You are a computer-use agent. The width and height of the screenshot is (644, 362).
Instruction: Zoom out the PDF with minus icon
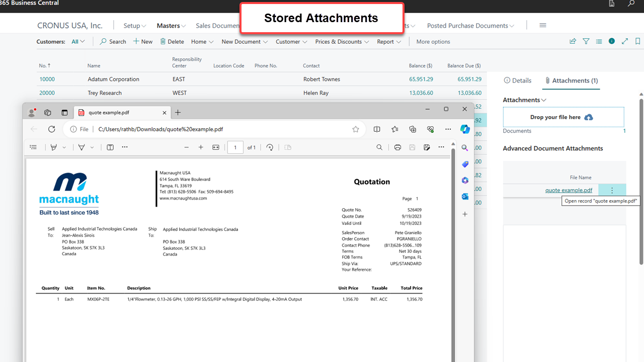click(186, 147)
